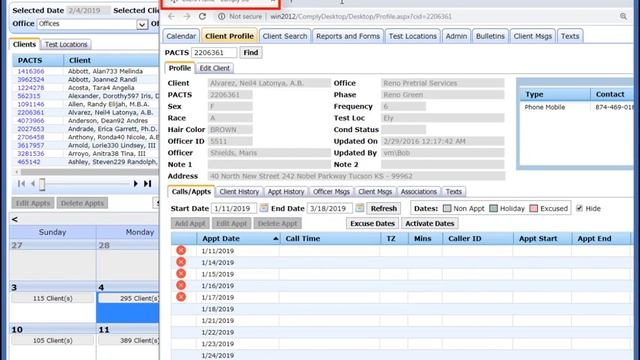Viewport: 640px width, 360px height.
Task: Open PACTS link 1416366
Action: (31, 71)
